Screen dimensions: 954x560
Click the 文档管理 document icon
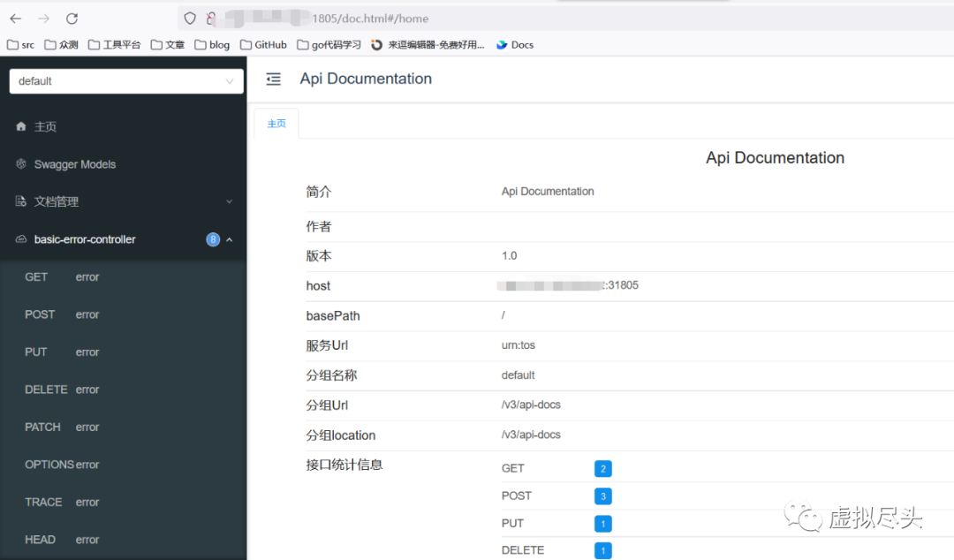click(x=21, y=201)
